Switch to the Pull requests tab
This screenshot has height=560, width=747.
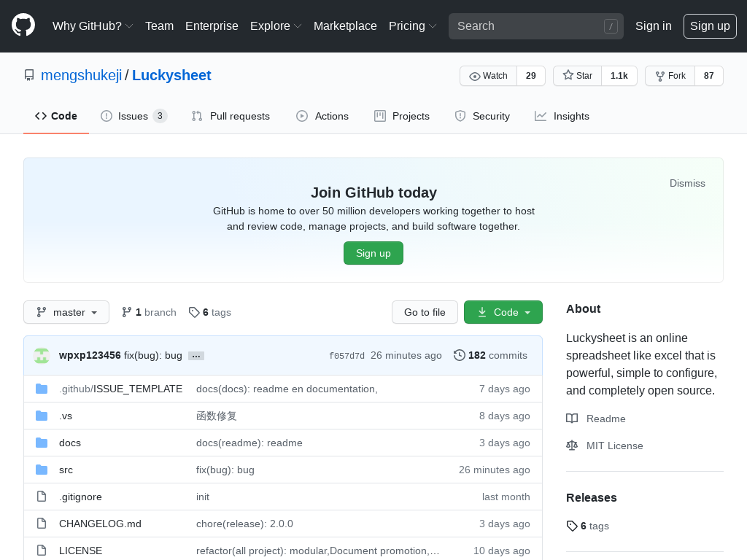[231, 116]
